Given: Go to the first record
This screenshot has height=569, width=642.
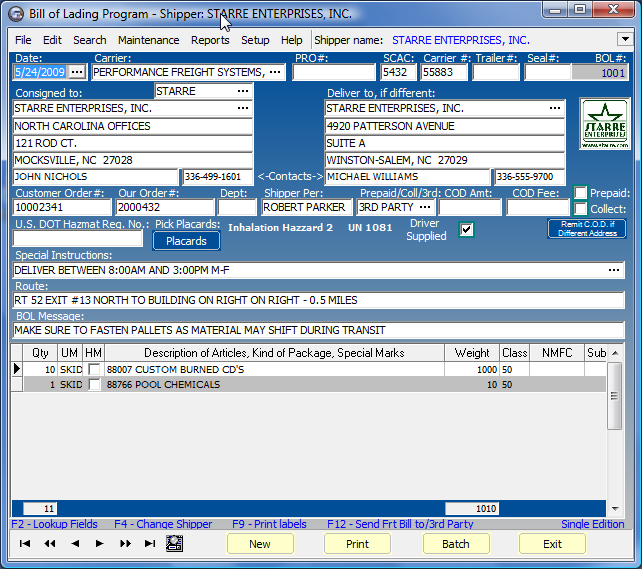Looking at the screenshot, I should [x=25, y=544].
